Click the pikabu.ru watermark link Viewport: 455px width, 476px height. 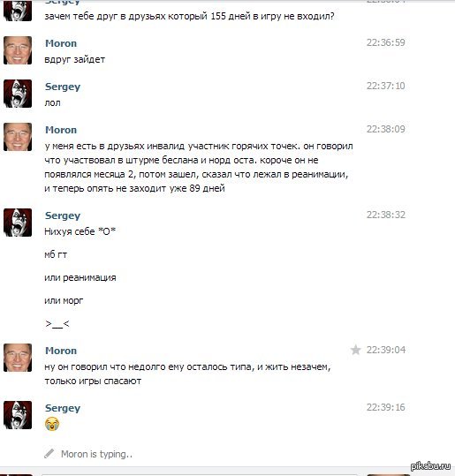point(430,466)
